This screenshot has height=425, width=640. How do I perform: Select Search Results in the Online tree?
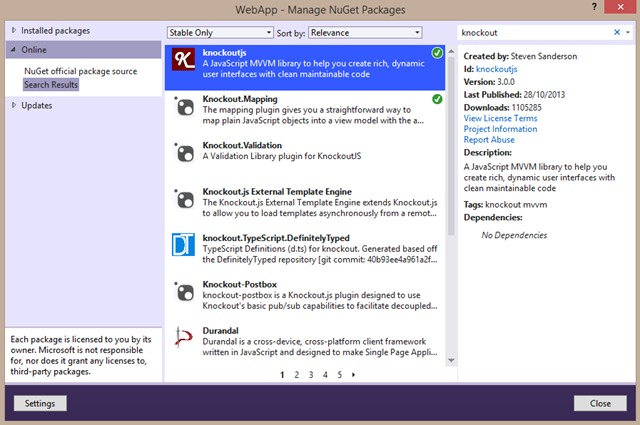(x=51, y=85)
